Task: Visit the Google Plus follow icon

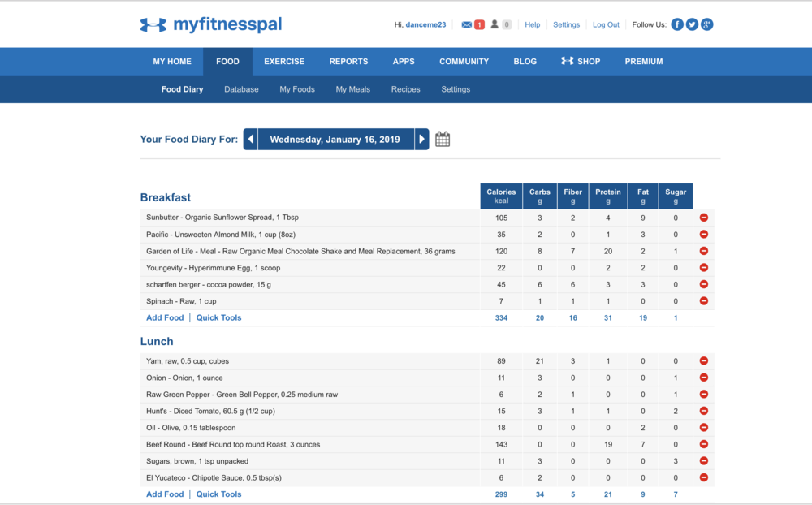Action: 707,24
